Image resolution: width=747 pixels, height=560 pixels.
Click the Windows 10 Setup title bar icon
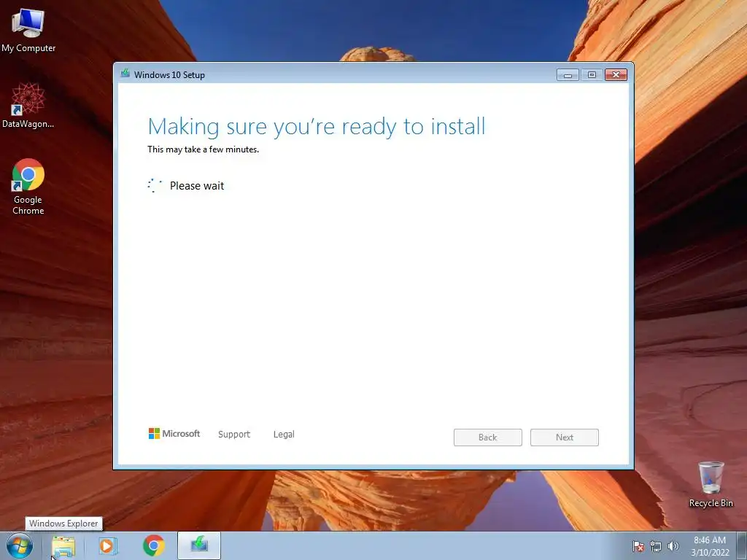point(125,74)
